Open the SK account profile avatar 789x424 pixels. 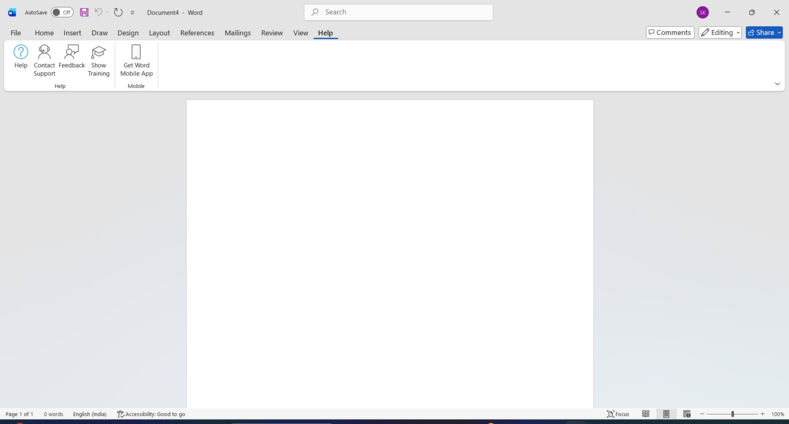pos(702,13)
